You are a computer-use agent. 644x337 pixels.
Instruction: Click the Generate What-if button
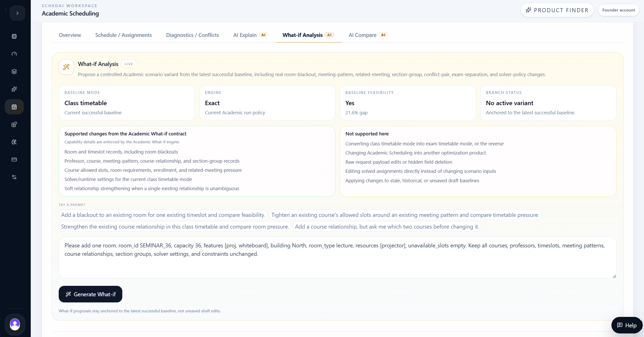pos(91,294)
